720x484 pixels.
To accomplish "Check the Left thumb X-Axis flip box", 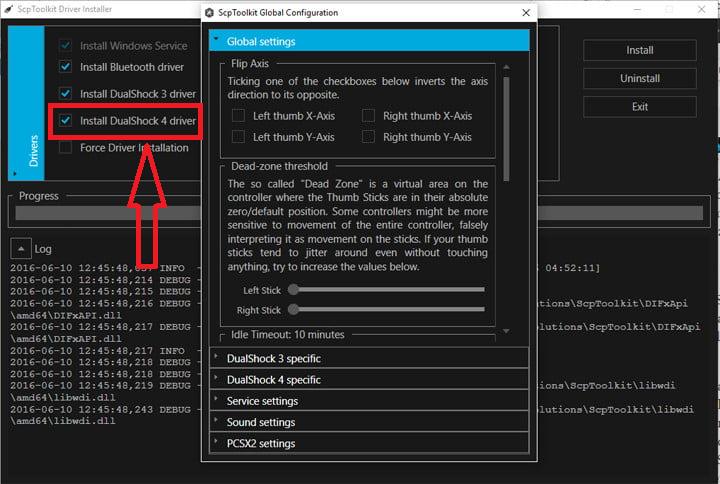I will coord(238,116).
